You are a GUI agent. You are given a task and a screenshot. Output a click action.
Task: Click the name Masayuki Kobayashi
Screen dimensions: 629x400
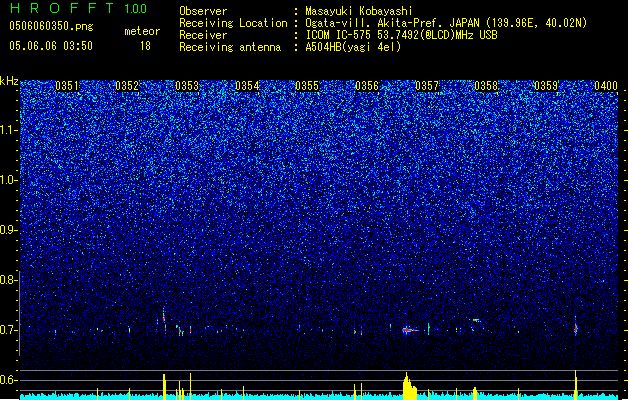[x=358, y=11]
